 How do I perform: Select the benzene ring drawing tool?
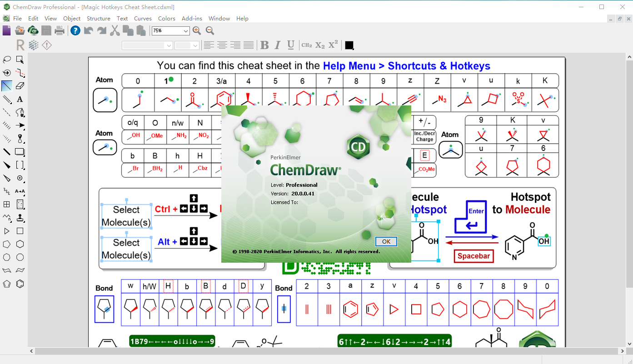(20, 284)
